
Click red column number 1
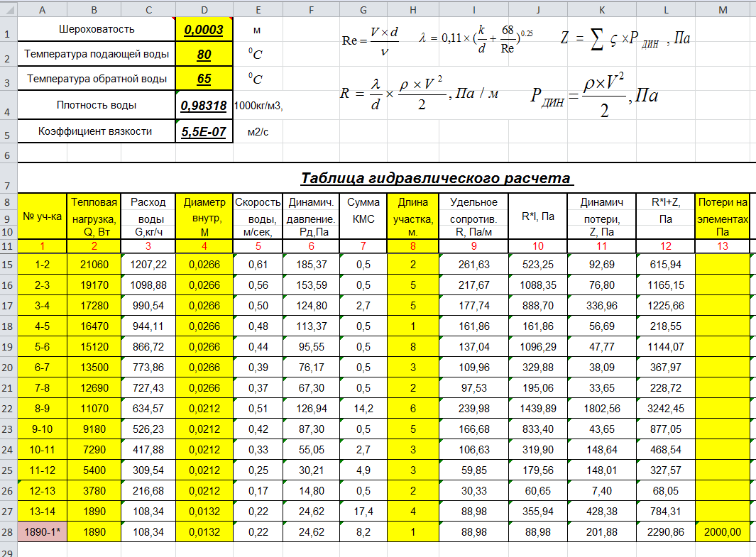tap(43, 246)
